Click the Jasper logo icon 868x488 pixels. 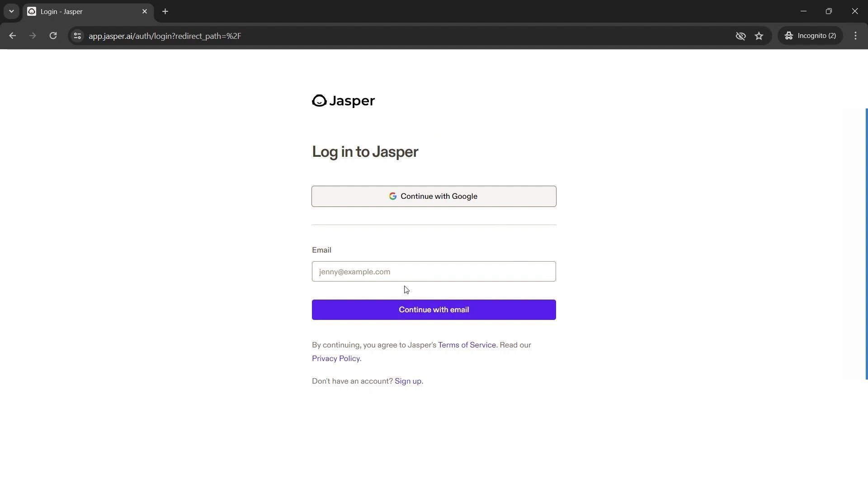pyautogui.click(x=319, y=101)
